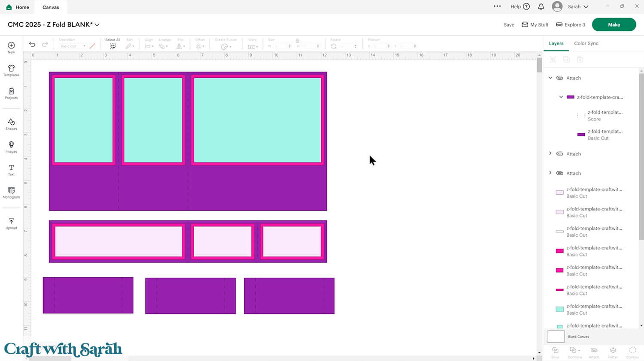Image resolution: width=644 pixels, height=361 pixels.
Task: Open the Help menu
Action: click(x=520, y=6)
